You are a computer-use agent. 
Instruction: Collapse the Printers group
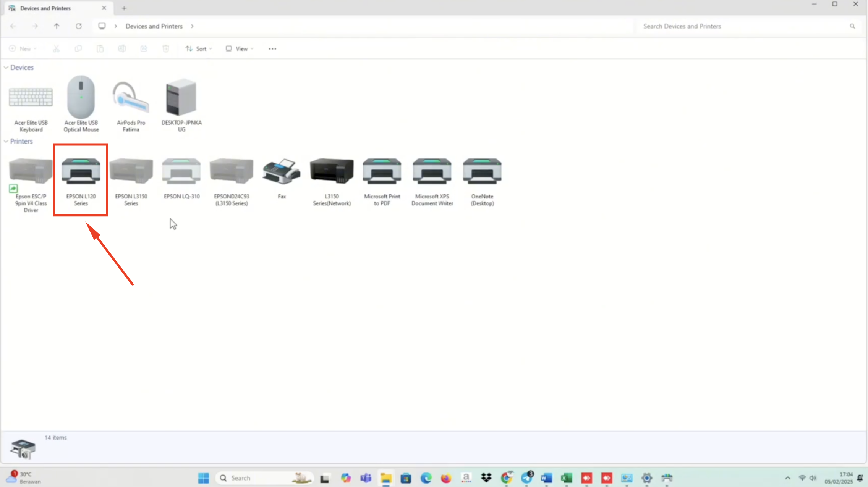[6, 141]
